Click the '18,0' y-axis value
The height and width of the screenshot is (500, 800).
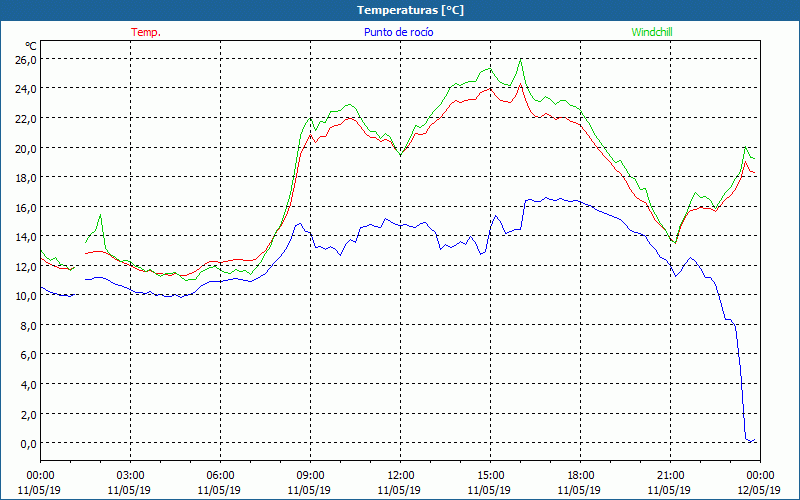(28, 178)
